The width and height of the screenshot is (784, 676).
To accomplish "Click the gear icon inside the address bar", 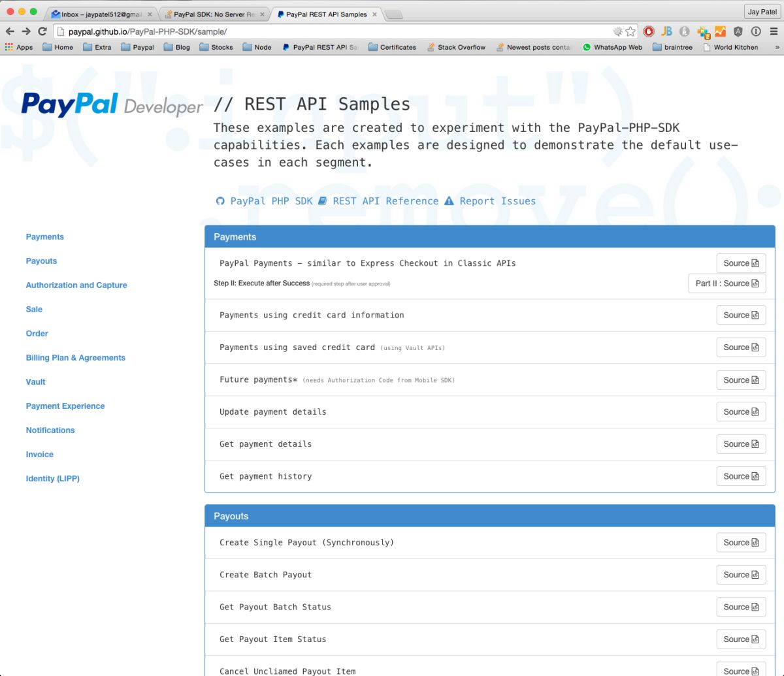I will (x=617, y=31).
